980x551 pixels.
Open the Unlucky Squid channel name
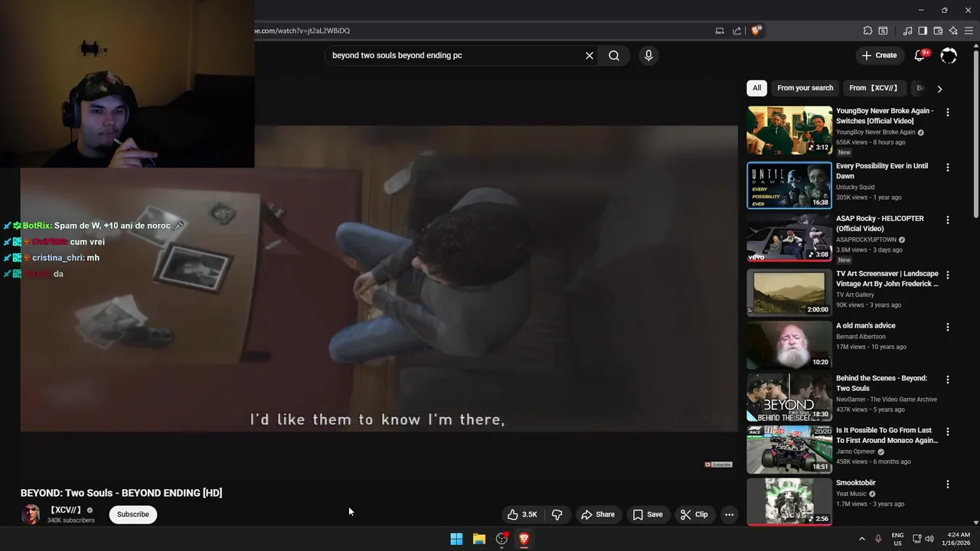(x=855, y=187)
